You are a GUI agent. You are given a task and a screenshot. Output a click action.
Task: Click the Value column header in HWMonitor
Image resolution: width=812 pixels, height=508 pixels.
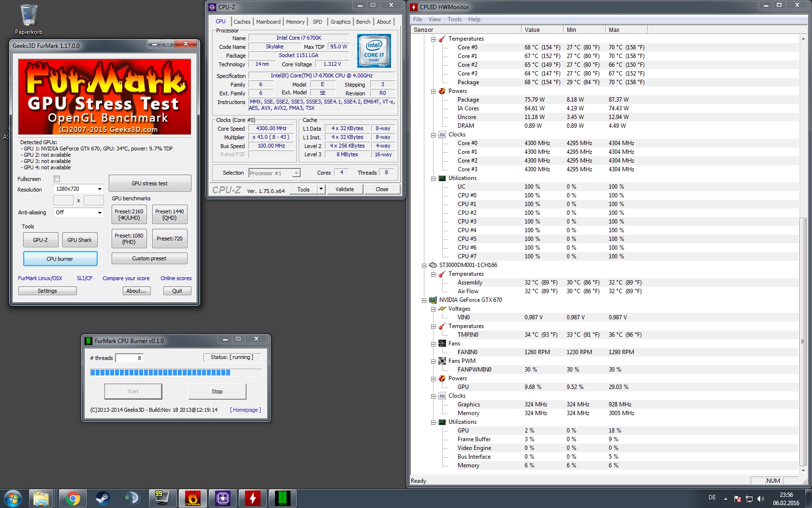(x=542, y=30)
